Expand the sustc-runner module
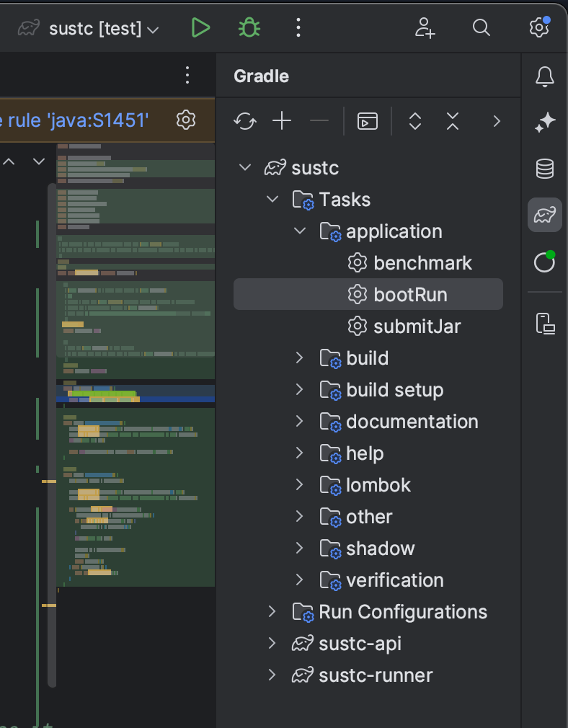The height and width of the screenshot is (728, 568). (x=272, y=675)
